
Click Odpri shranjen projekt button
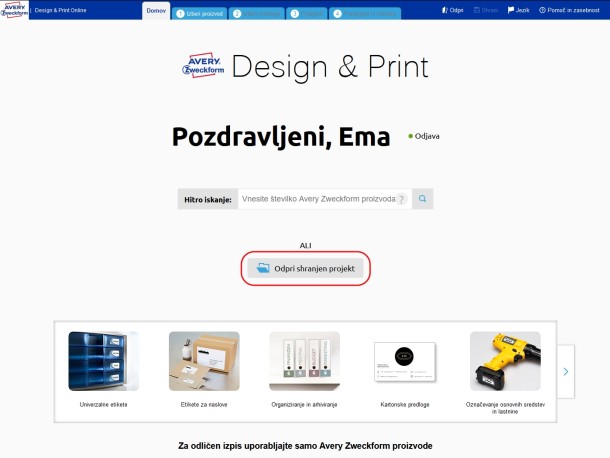pyautogui.click(x=305, y=268)
